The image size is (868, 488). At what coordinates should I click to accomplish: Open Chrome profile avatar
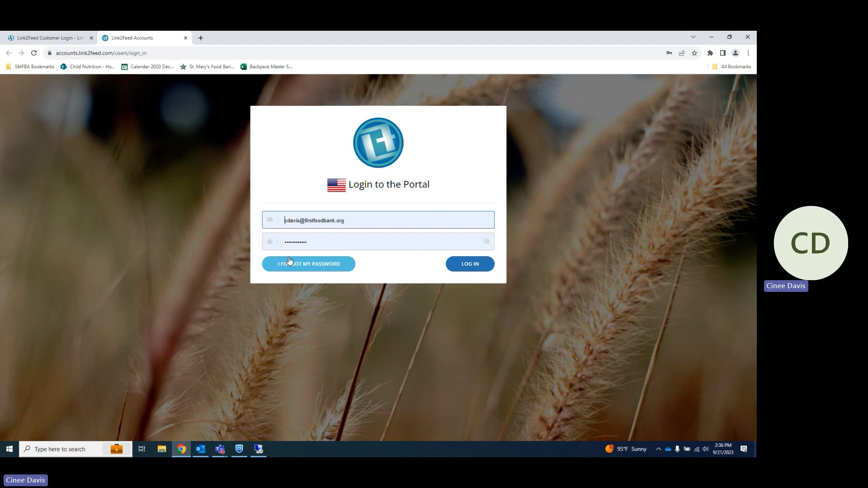pos(736,53)
